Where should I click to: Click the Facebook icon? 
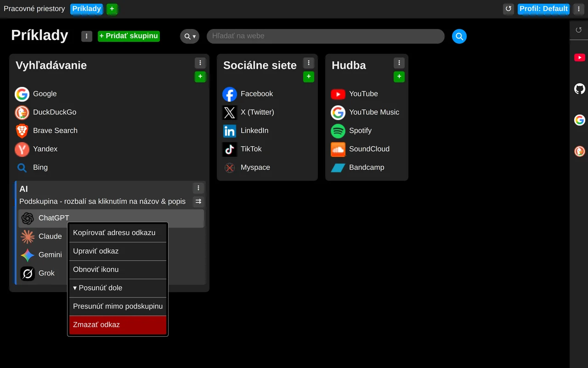click(230, 94)
